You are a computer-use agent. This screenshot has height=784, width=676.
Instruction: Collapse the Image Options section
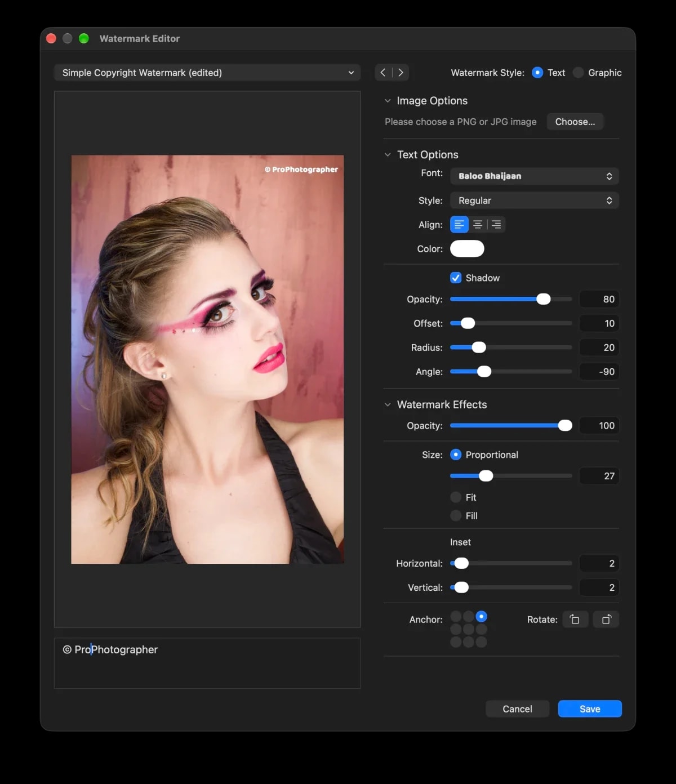click(388, 101)
